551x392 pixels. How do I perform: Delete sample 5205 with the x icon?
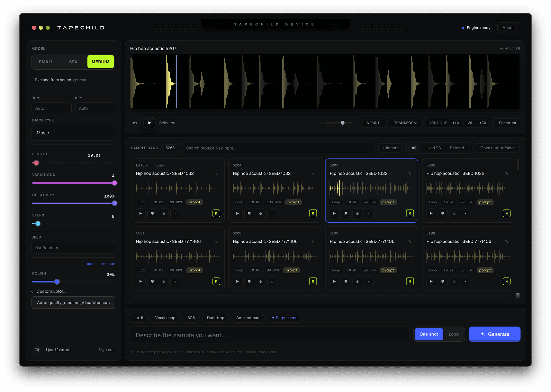click(x=175, y=213)
